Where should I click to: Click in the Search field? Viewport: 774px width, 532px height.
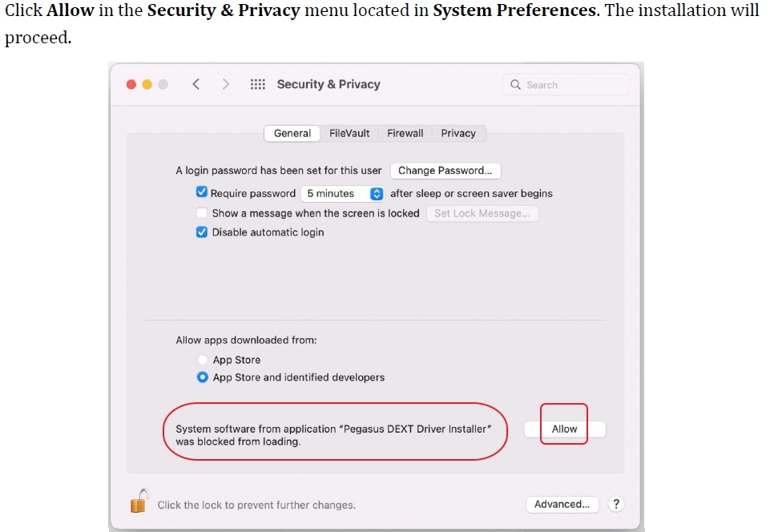click(x=566, y=85)
